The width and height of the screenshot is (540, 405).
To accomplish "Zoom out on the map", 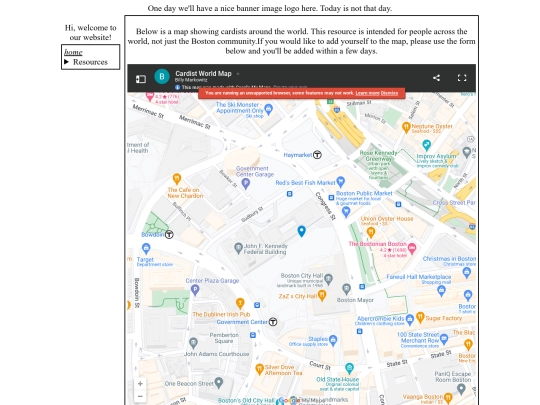I will (140, 396).
